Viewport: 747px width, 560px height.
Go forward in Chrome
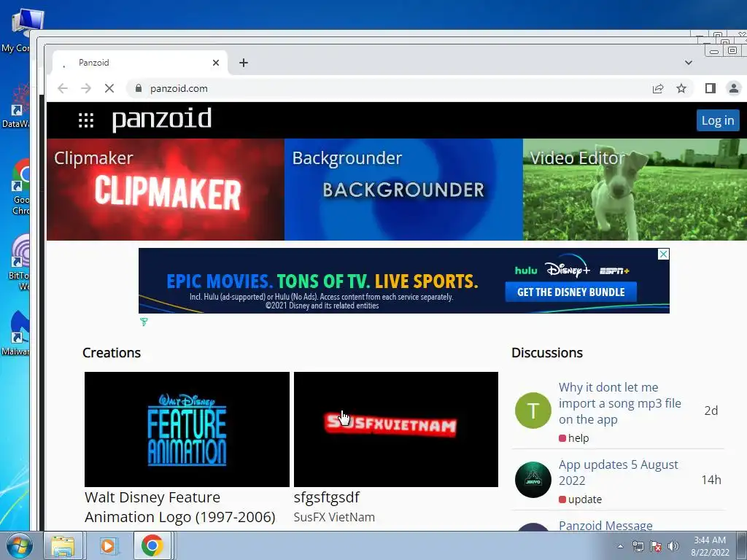click(x=86, y=88)
